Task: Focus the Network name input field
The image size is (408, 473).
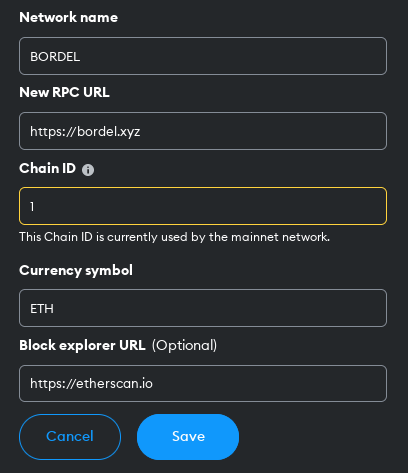Action: pyautogui.click(x=203, y=56)
